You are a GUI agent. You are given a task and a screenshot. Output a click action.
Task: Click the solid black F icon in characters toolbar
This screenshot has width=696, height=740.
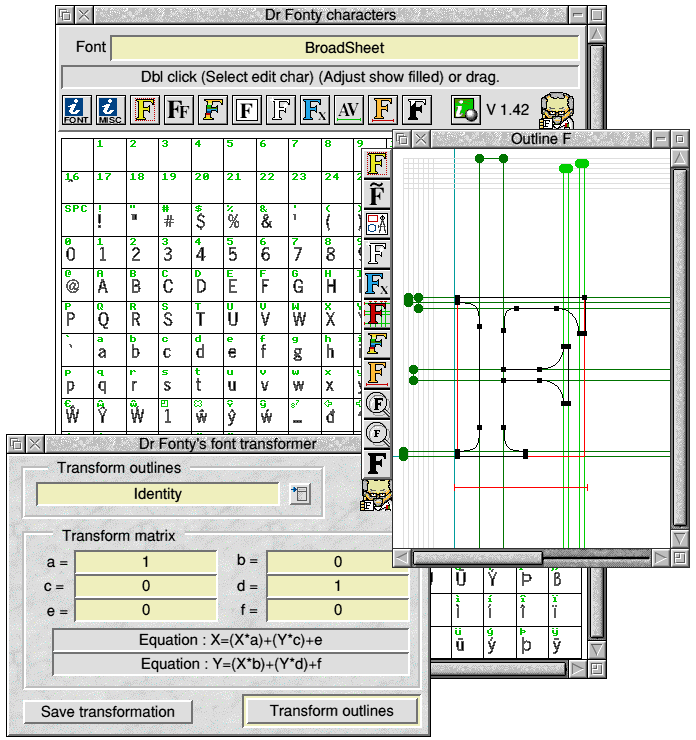click(416, 110)
